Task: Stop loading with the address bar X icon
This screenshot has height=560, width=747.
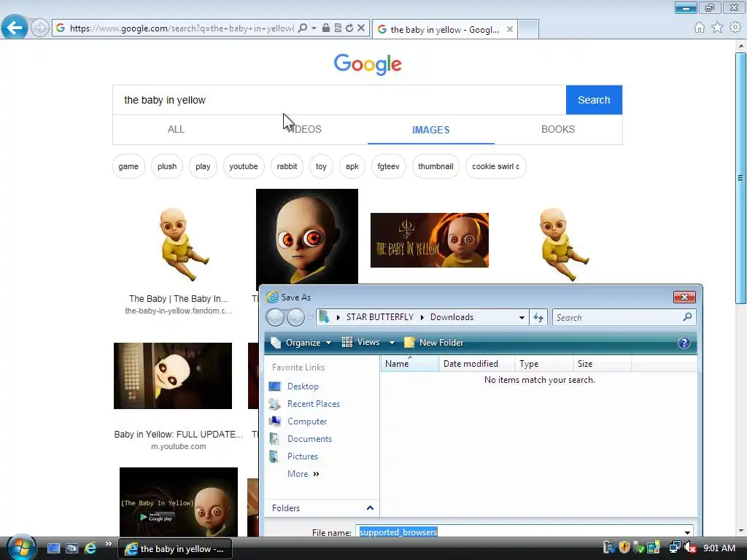Action: pyautogui.click(x=361, y=28)
